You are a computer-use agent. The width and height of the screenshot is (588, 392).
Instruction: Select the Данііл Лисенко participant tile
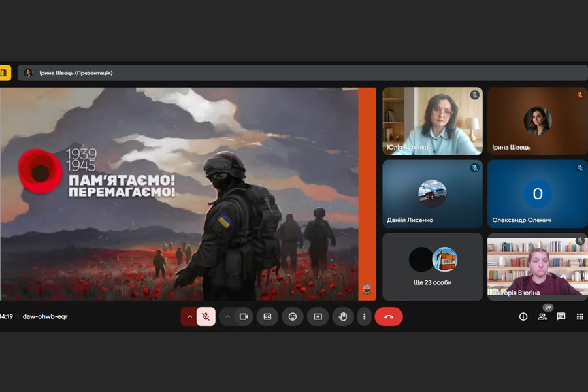click(433, 194)
